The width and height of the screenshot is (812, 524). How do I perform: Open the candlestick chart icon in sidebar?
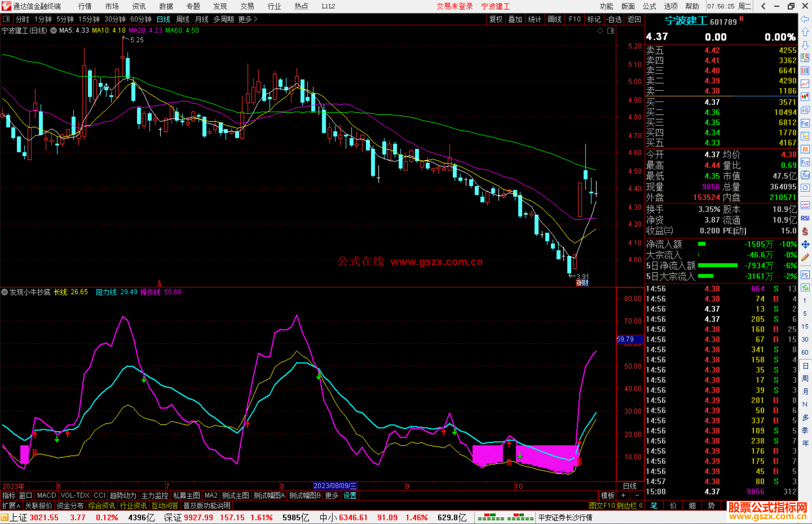coord(805,97)
